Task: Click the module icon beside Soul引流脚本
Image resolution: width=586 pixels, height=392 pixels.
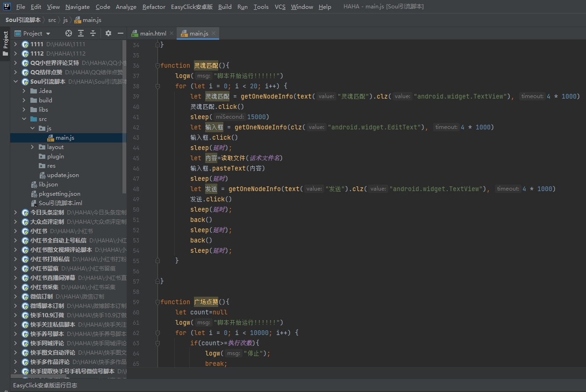Action: 25,82
